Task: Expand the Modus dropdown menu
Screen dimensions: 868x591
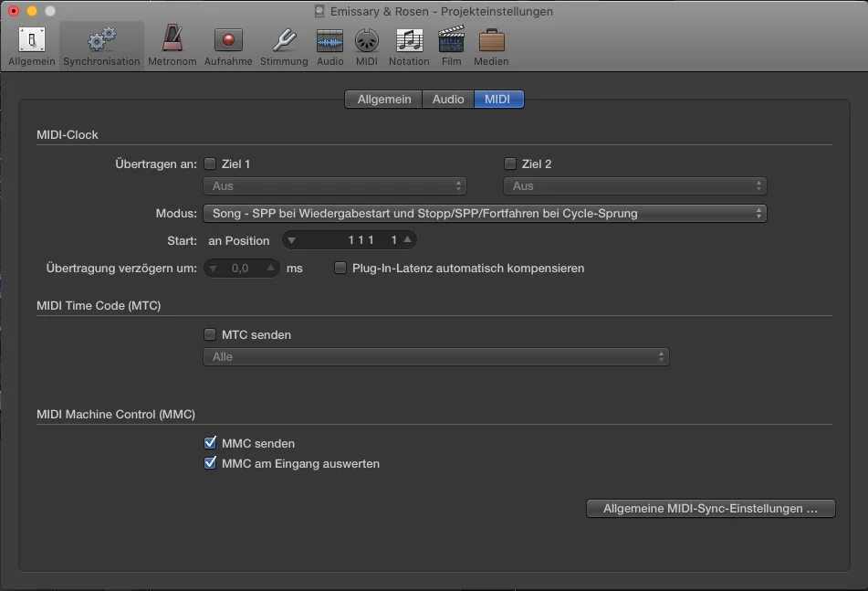Action: 484,214
